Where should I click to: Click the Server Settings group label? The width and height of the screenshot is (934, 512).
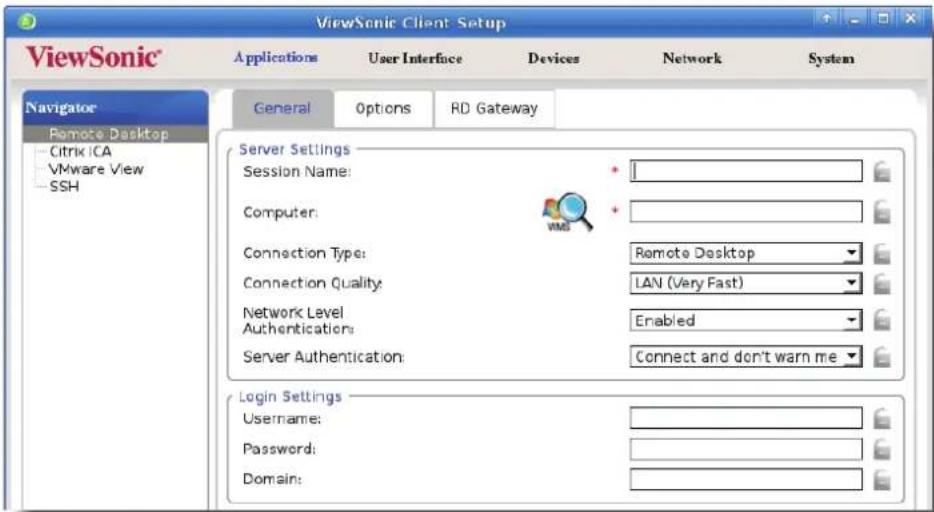click(294, 149)
